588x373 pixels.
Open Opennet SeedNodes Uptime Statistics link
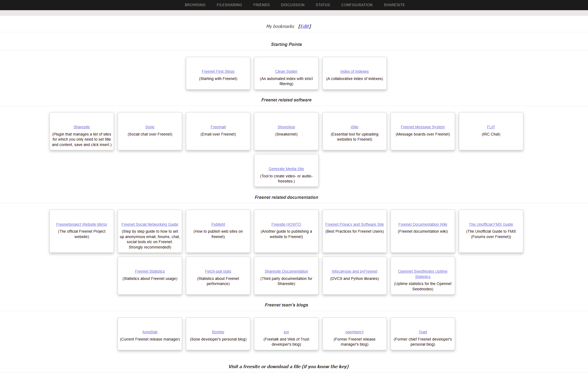pyautogui.click(x=423, y=274)
